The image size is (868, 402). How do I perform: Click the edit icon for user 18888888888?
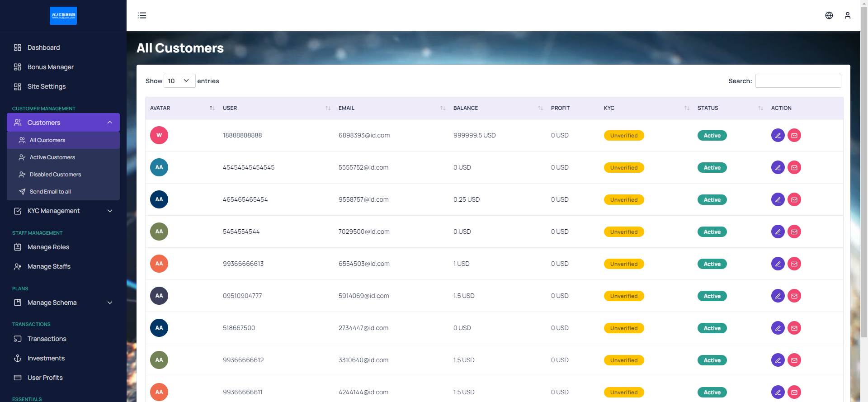tap(778, 135)
